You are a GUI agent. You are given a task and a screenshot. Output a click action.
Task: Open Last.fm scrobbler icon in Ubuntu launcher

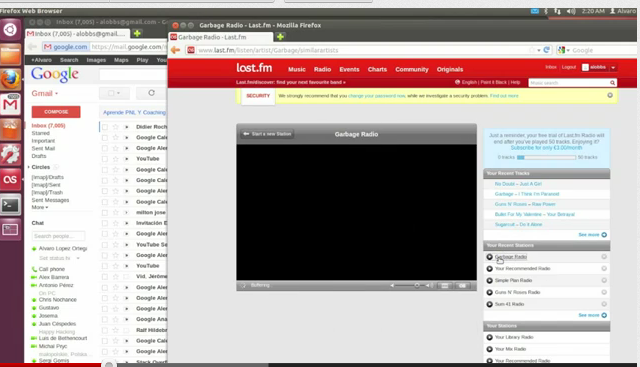click(x=10, y=179)
